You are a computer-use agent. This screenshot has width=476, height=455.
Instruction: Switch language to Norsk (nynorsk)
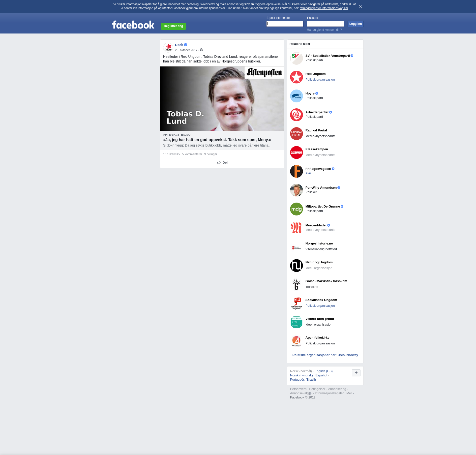tap(301, 375)
